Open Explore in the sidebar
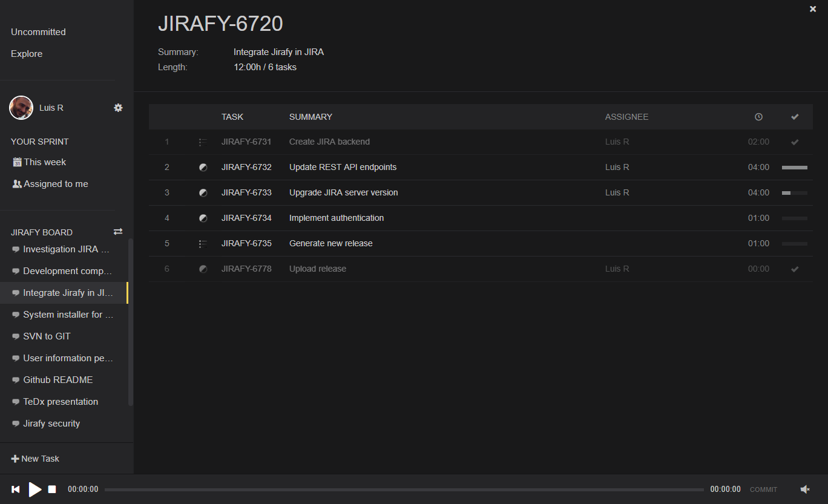 tap(27, 54)
